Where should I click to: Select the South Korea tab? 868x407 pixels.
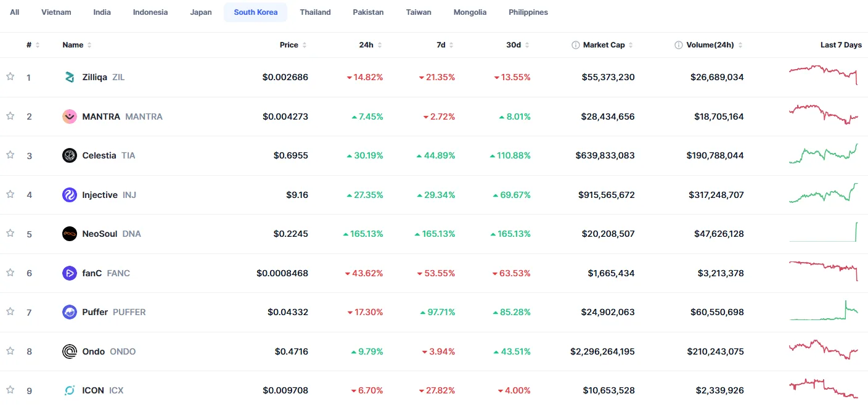(256, 12)
